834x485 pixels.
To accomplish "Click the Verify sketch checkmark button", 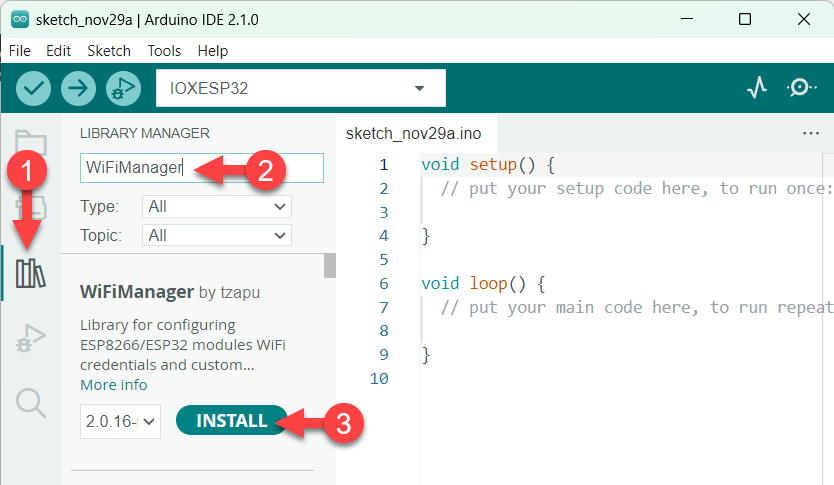I will 34,88.
